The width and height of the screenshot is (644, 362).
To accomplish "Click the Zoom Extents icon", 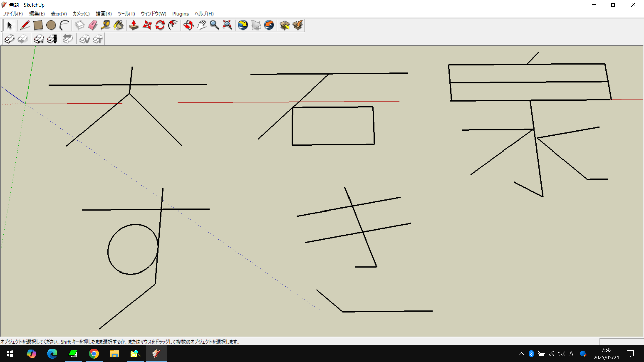I will [x=227, y=25].
